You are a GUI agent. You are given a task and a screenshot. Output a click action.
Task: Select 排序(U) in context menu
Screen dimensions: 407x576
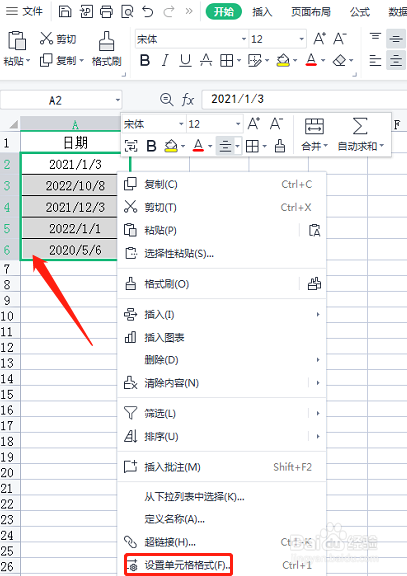click(221, 436)
